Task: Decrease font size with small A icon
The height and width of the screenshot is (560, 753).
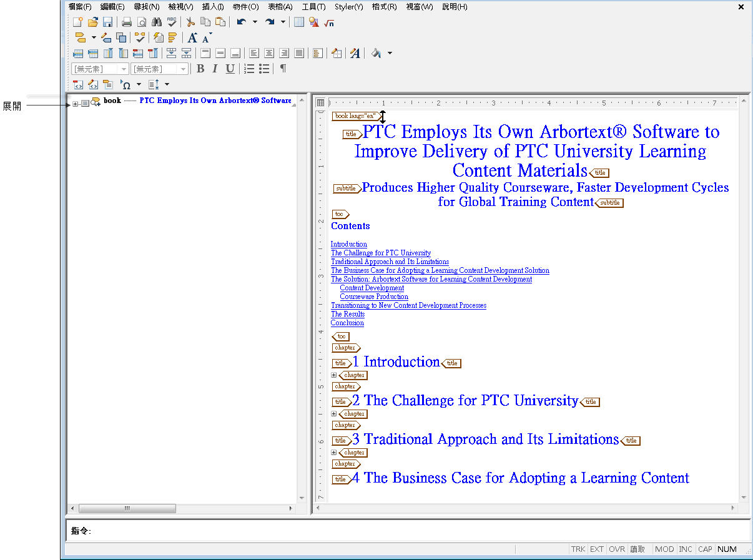Action: (x=207, y=37)
